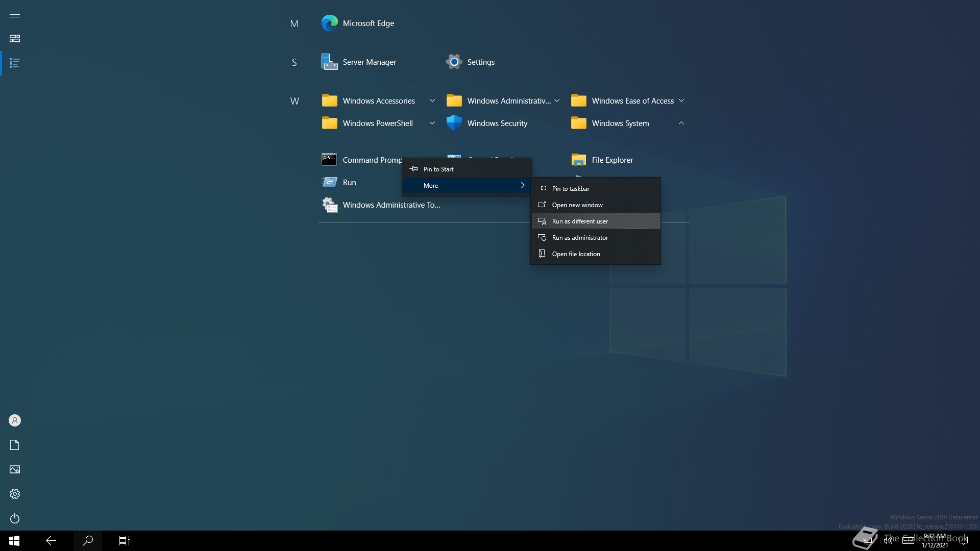This screenshot has height=551, width=980.
Task: Collapse the Windows System folder
Action: (681, 123)
